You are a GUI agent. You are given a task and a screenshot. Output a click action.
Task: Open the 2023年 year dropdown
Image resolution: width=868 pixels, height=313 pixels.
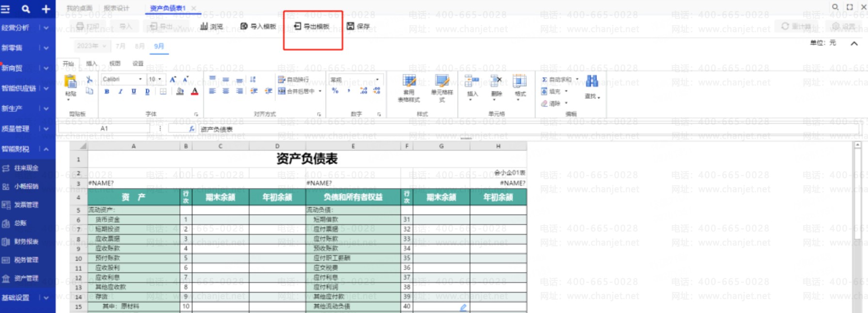tap(92, 46)
